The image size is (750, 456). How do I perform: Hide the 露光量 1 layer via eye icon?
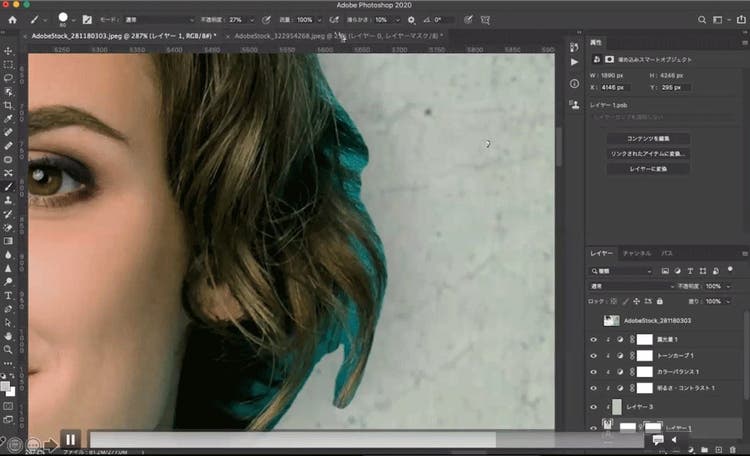point(594,340)
